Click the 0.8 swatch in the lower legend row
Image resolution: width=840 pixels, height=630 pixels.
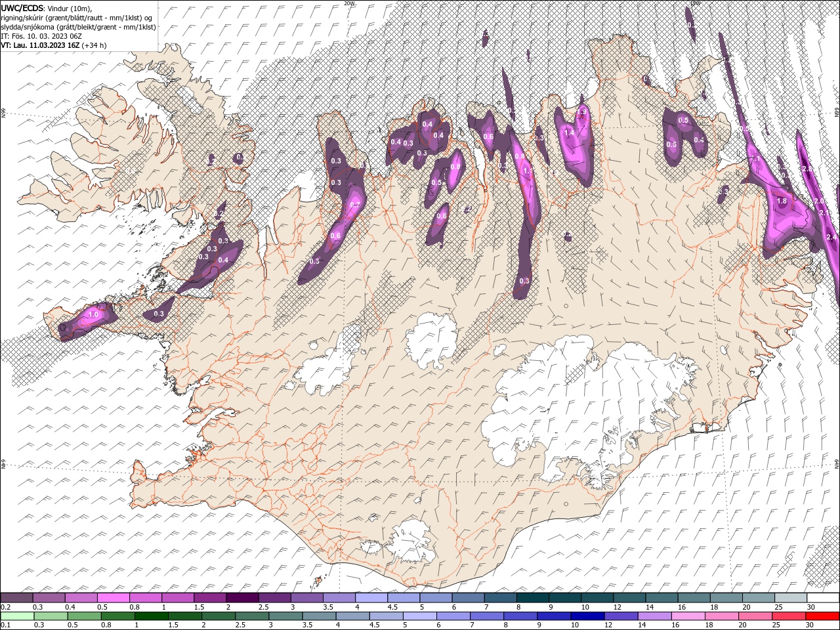point(117,616)
